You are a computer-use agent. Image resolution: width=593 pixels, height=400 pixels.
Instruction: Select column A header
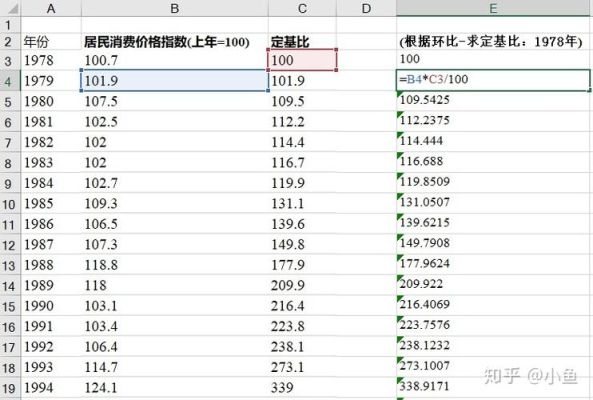coord(51,8)
